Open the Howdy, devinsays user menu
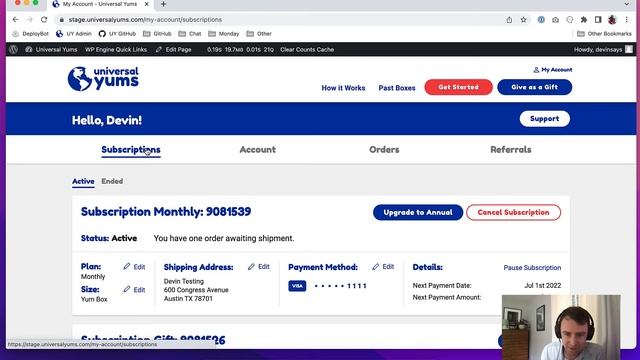The height and width of the screenshot is (360, 640). pos(603,49)
